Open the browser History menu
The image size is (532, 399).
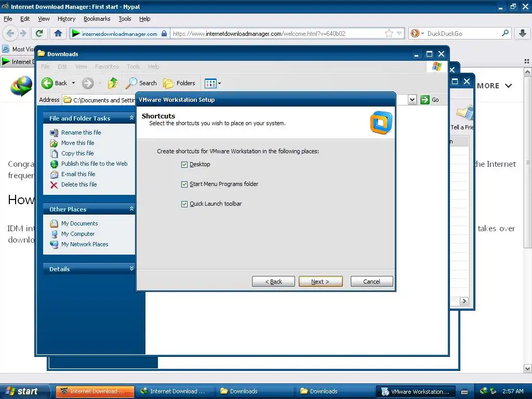pyautogui.click(x=66, y=19)
